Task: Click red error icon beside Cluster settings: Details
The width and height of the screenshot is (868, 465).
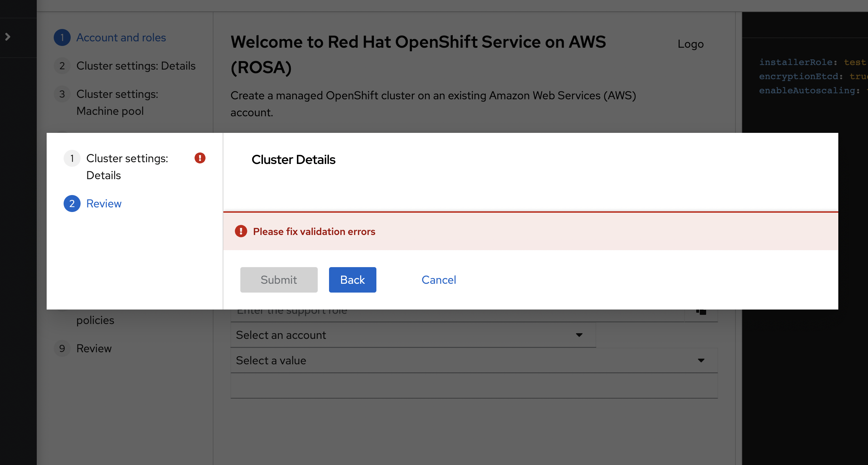Action: [x=200, y=158]
